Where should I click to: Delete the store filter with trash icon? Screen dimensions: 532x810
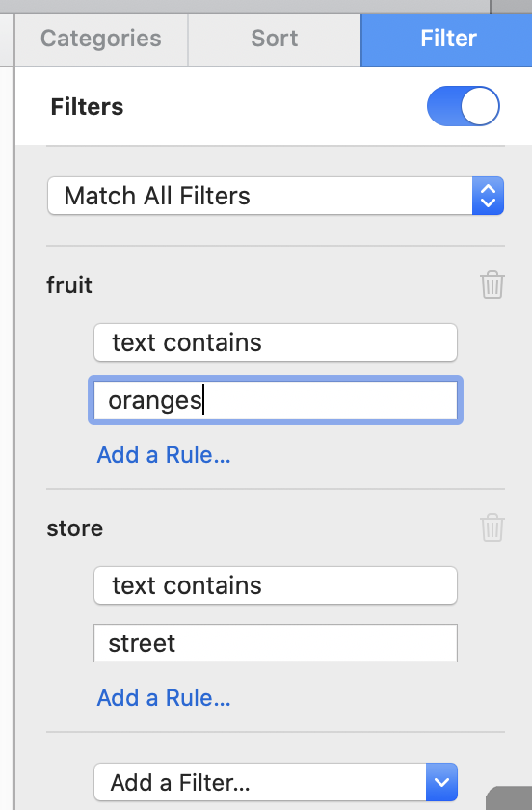coord(492,527)
